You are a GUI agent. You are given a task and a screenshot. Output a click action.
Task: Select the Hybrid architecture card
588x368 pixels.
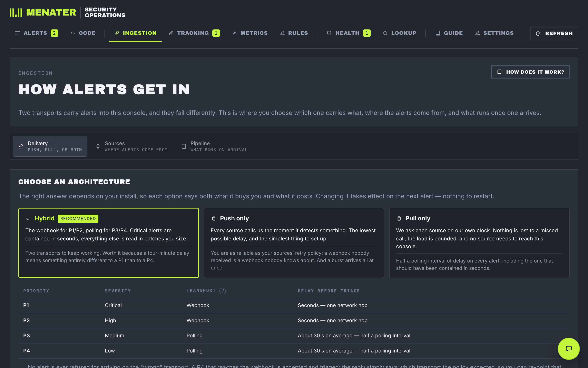tap(109, 243)
